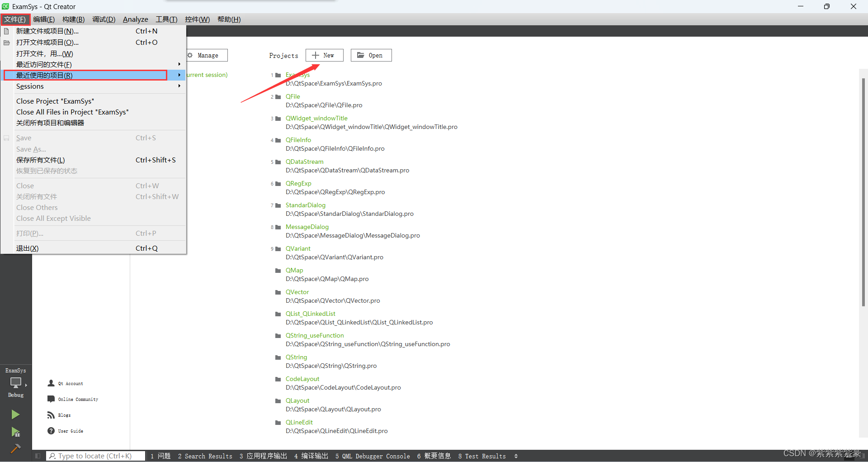Screen dimensions: 868x462
Task: Click the open-folder icon in File menu
Action: pos(6,43)
